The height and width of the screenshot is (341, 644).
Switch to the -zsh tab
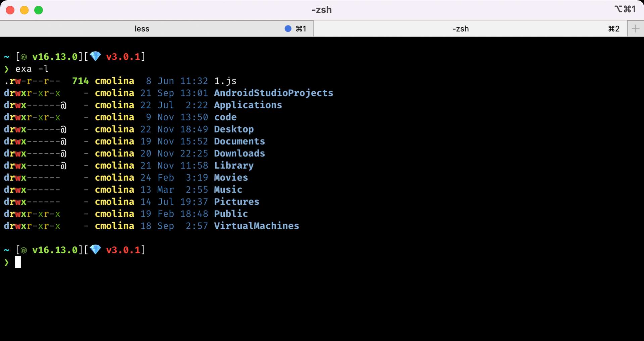(x=461, y=29)
